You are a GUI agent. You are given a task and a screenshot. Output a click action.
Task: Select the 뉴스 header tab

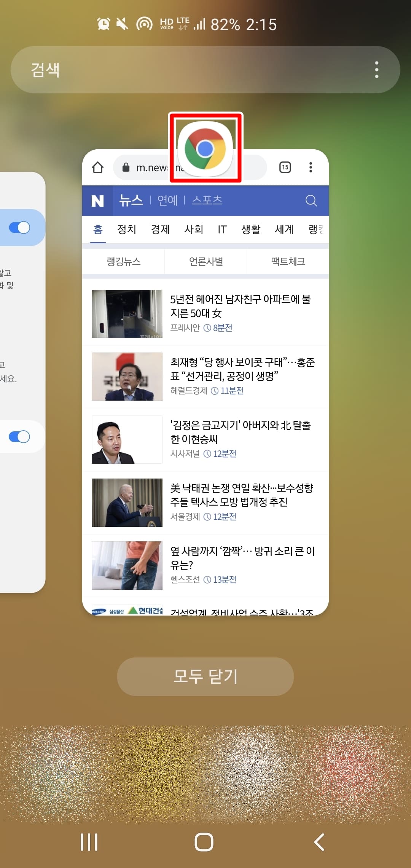131,200
